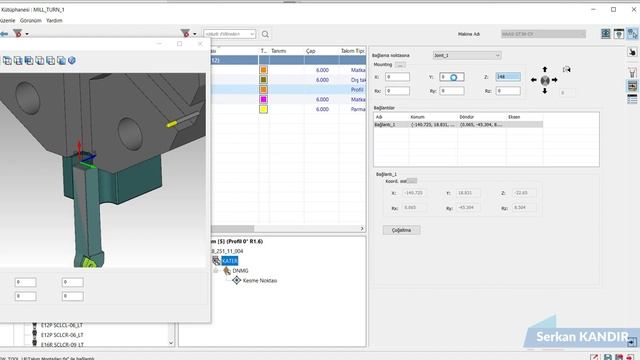Click the Konum column header in Bağlantılar
The height and width of the screenshot is (360, 640).
tap(433, 117)
